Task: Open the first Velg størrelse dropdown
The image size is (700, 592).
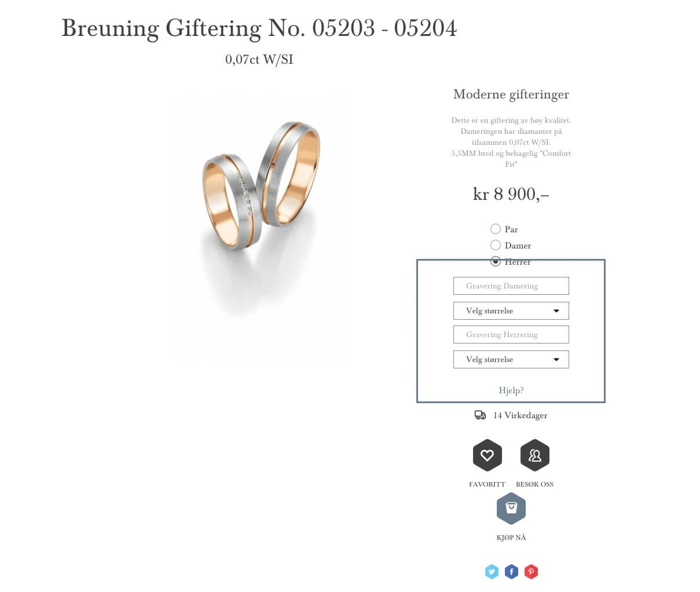Action: [511, 311]
